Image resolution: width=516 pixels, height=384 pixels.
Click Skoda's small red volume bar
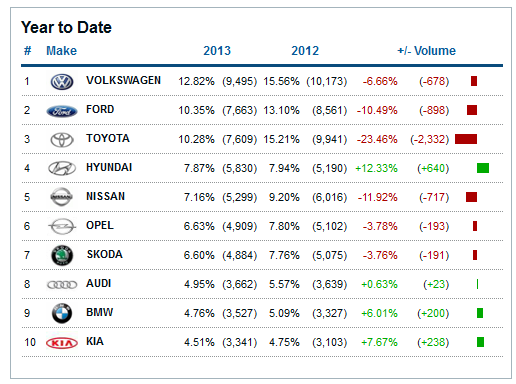click(475, 255)
